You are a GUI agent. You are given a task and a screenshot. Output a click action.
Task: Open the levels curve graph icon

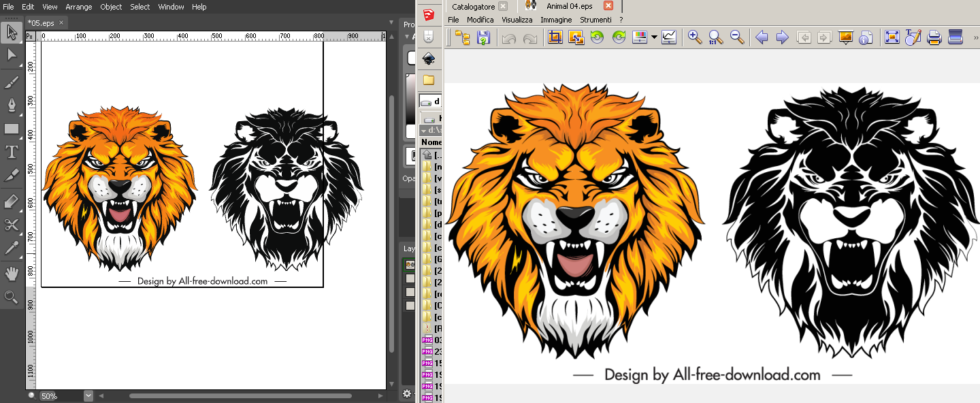(x=669, y=37)
